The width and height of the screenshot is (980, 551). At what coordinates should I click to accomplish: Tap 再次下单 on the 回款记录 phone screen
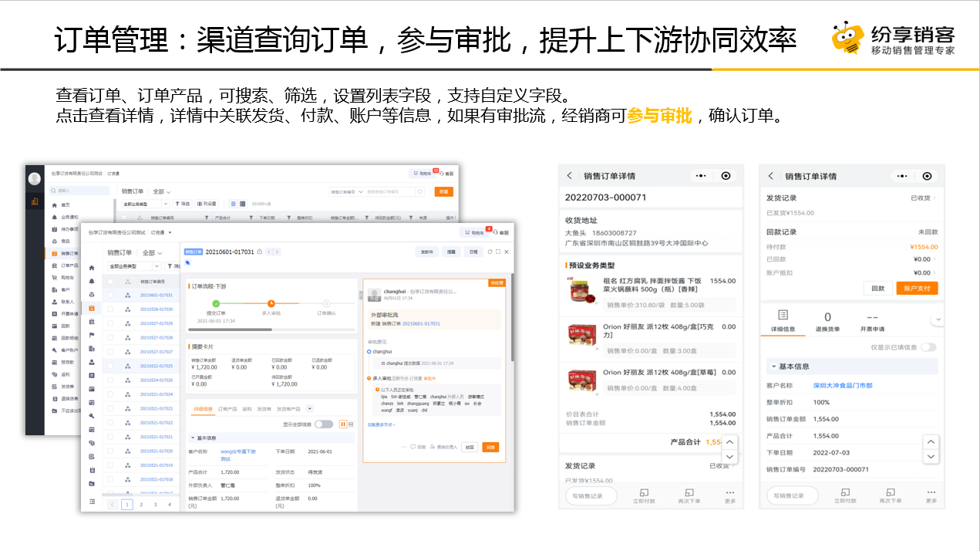click(890, 495)
